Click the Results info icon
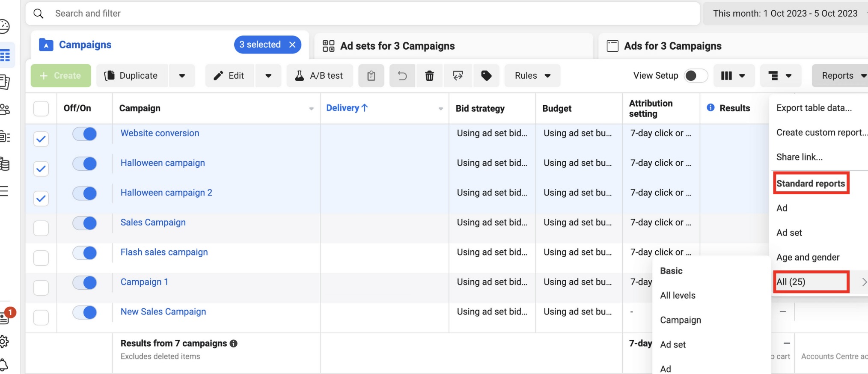 click(x=710, y=108)
